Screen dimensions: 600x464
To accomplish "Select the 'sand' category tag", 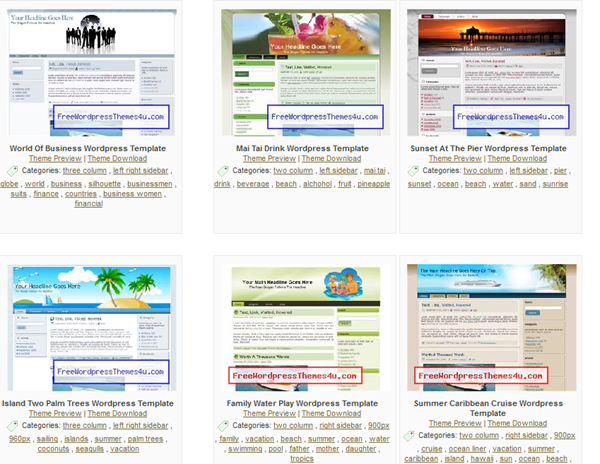I will click(x=528, y=184).
